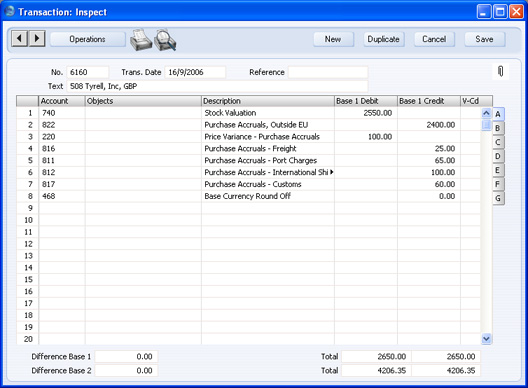Edit the Trans. Date field
The height and width of the screenshot is (388, 528).
coord(195,72)
